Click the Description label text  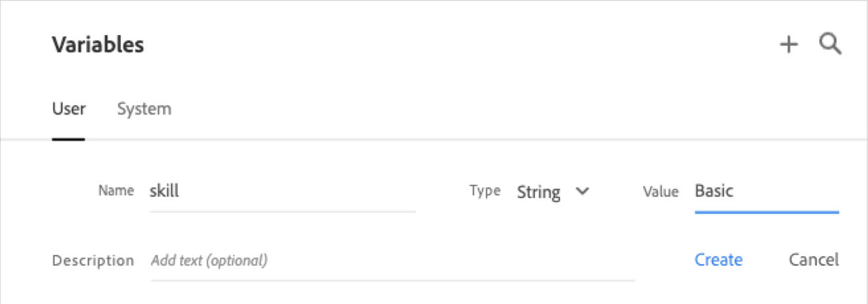93,260
